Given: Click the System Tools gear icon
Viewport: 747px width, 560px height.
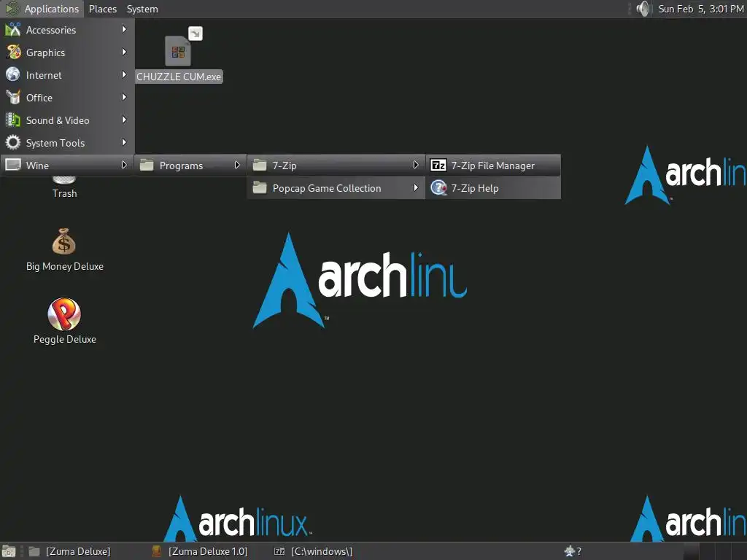Looking at the screenshot, I should pyautogui.click(x=13, y=142).
